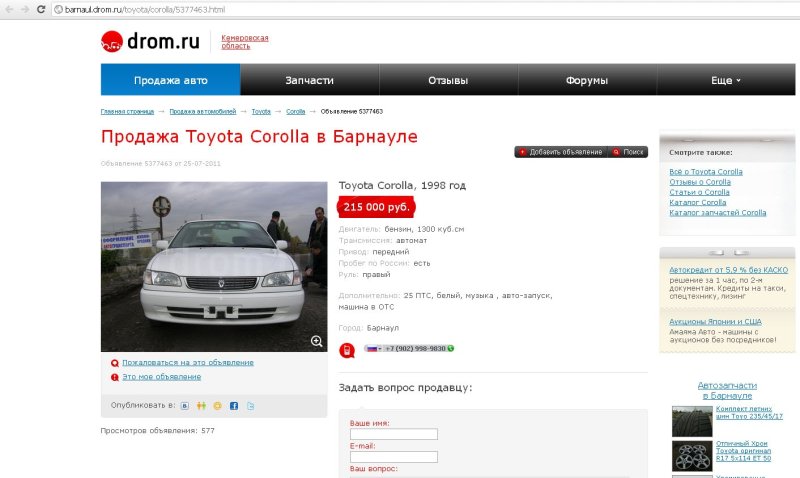800x478 pixels.
Task: Switch to the Отзывы tab
Action: tap(448, 80)
